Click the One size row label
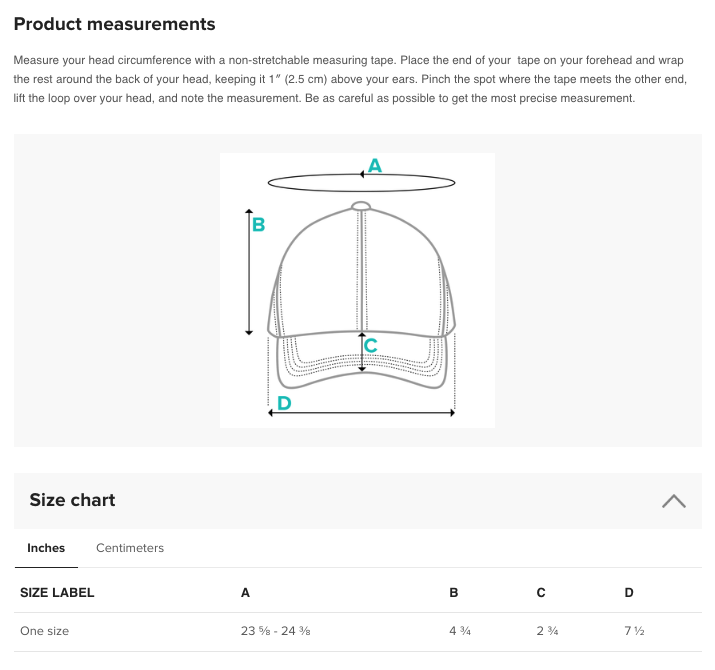Viewport: 715px width, 670px height. tap(44, 631)
